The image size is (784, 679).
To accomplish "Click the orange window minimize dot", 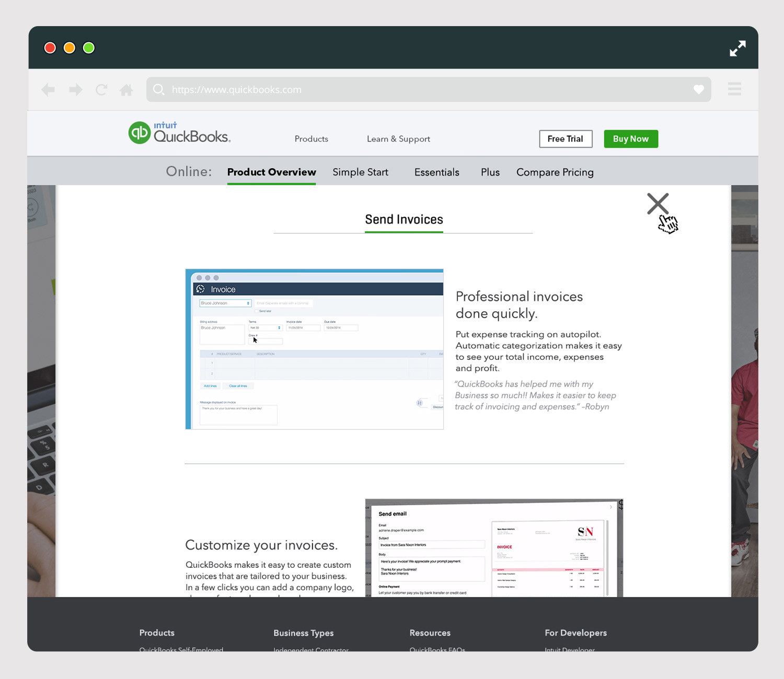I will click(x=70, y=48).
